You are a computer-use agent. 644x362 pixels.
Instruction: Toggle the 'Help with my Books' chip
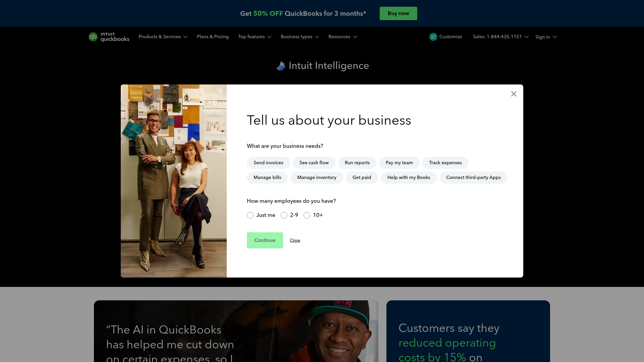coord(409,178)
